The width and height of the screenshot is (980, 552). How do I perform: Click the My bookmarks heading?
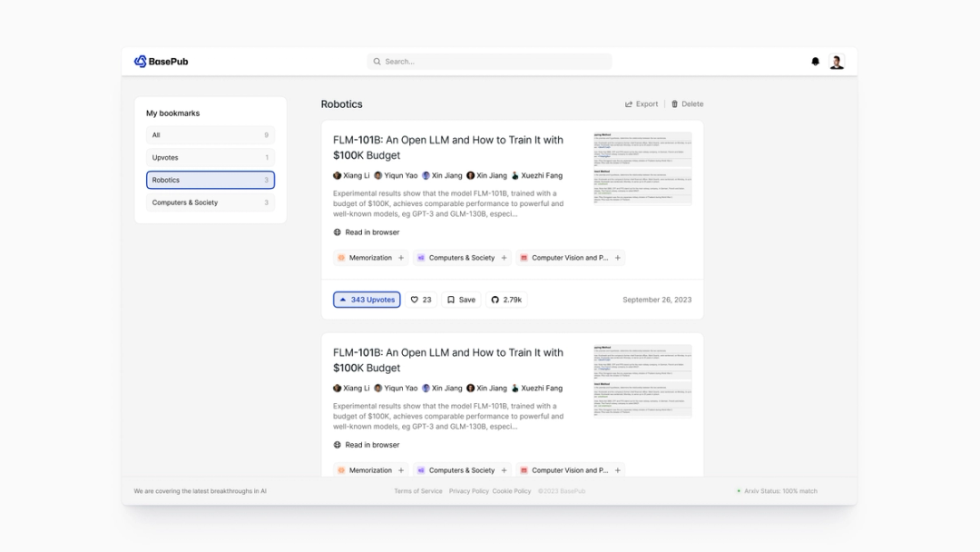tap(173, 113)
